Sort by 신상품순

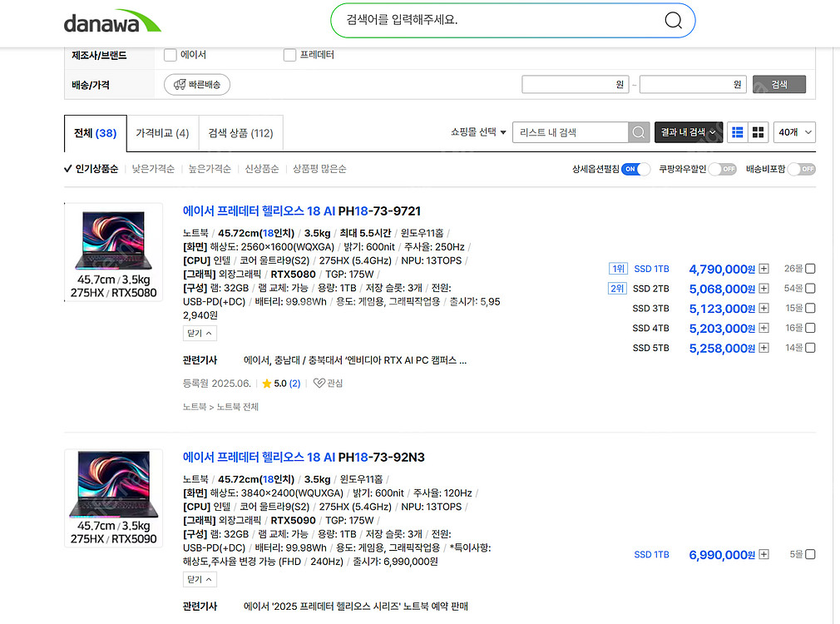coord(261,169)
